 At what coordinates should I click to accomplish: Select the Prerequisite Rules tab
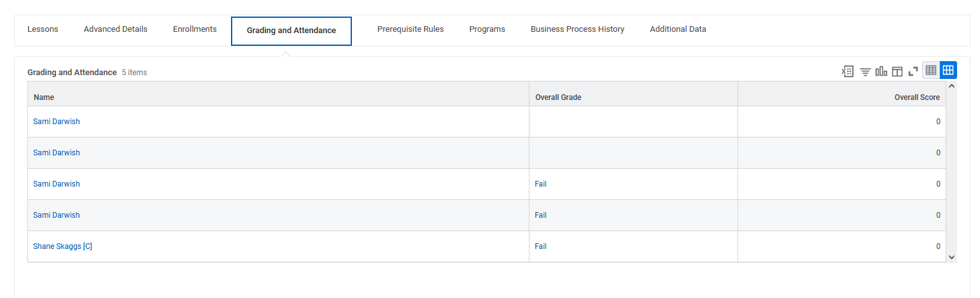click(x=410, y=29)
